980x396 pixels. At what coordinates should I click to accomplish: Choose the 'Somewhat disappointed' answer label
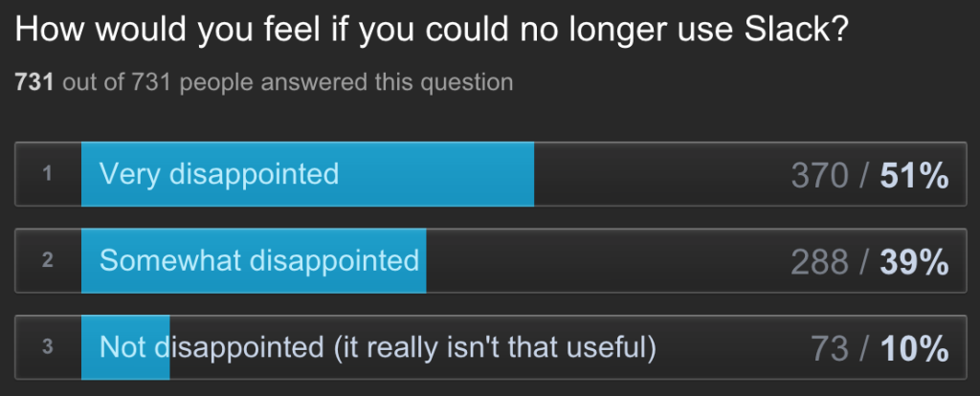pos(259,259)
